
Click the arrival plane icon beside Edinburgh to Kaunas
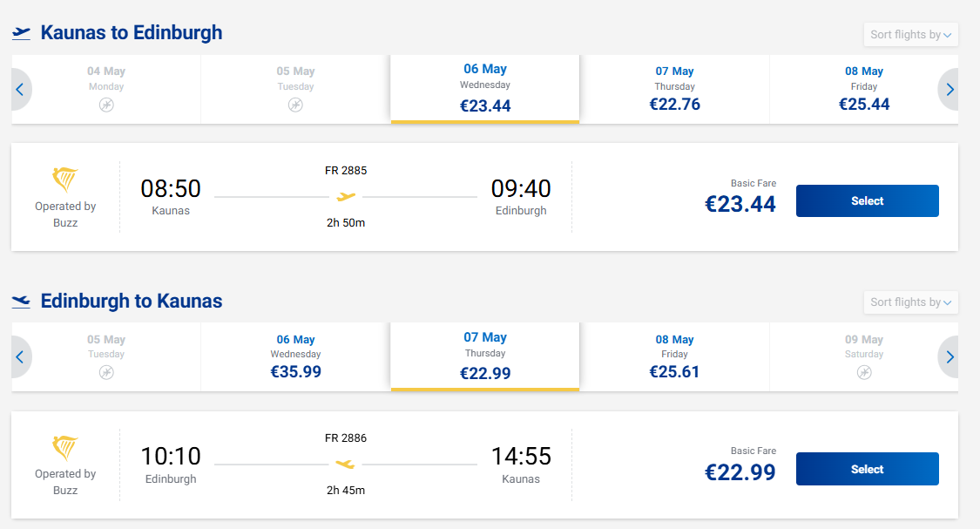pos(21,302)
